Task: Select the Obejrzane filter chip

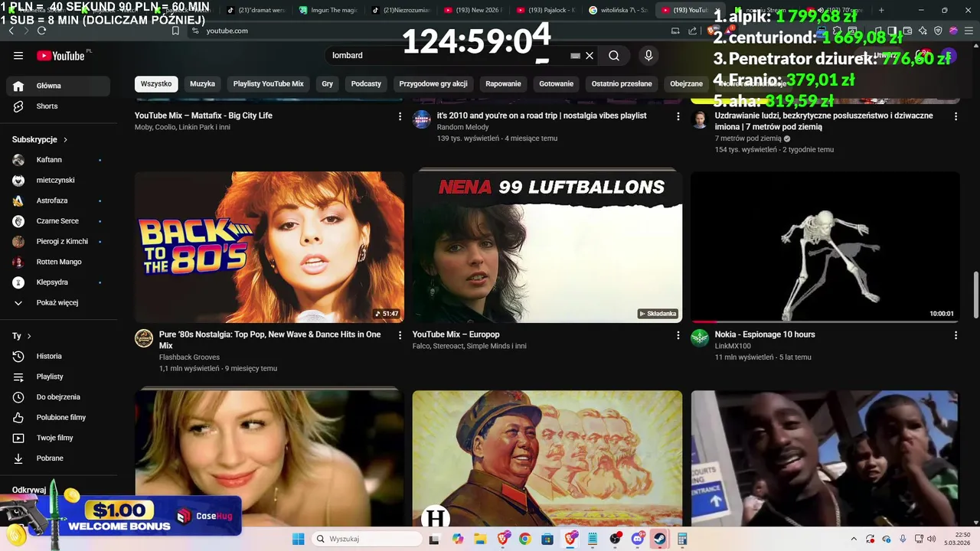Action: (x=686, y=84)
